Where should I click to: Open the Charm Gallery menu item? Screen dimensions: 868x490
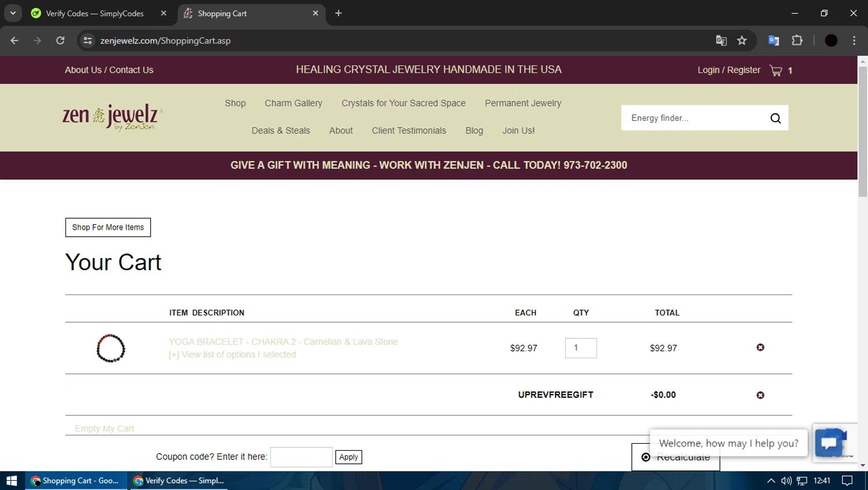click(293, 103)
